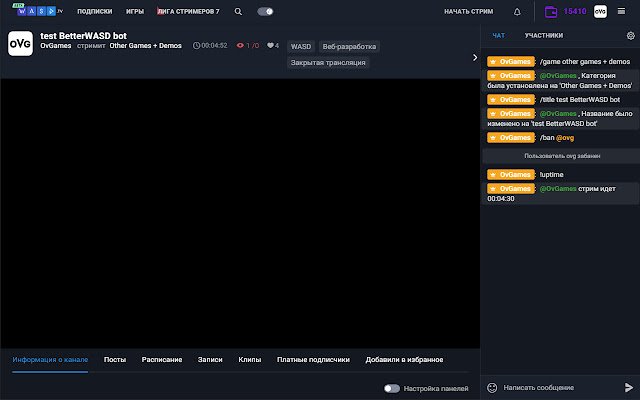This screenshot has height=400, width=640.
Task: Open the OvGames channel name link
Action: [56, 46]
